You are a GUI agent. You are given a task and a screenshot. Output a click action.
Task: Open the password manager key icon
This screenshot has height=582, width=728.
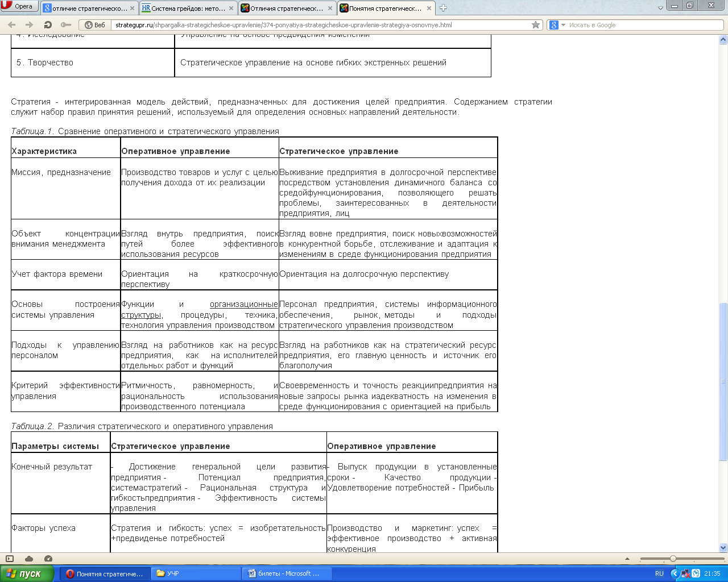66,25
